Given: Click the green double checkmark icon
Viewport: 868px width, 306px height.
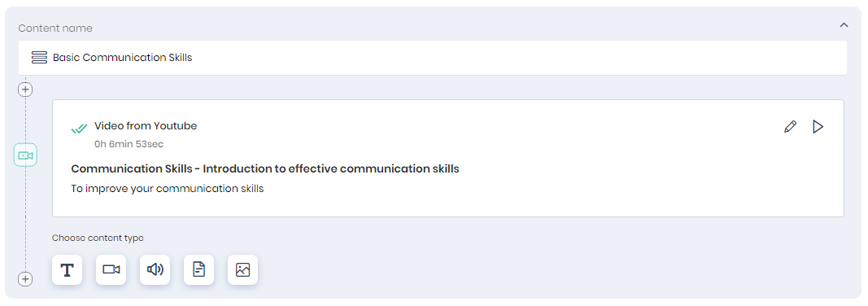Looking at the screenshot, I should click(x=79, y=129).
